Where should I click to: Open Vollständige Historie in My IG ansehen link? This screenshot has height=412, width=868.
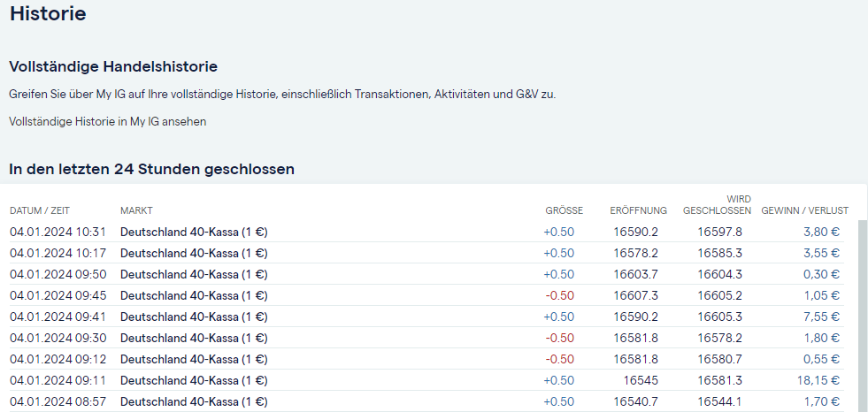pos(107,121)
